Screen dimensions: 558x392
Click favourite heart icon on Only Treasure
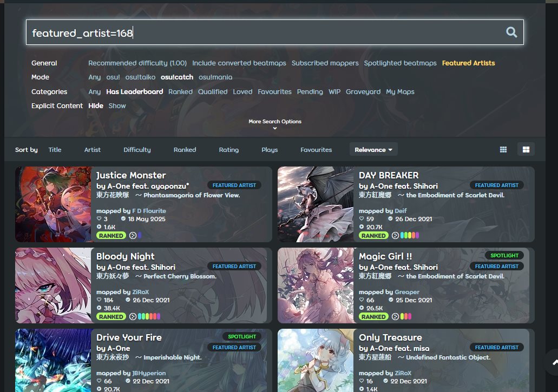(362, 381)
